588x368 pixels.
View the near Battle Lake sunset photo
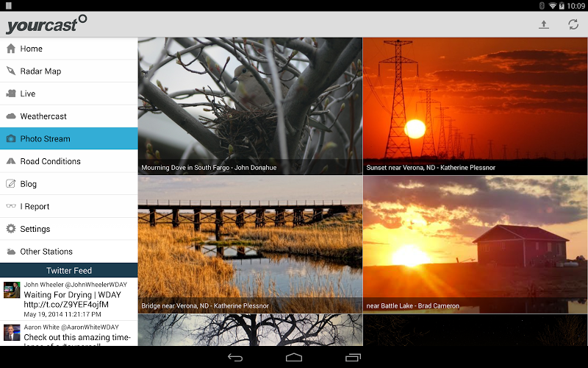475,244
